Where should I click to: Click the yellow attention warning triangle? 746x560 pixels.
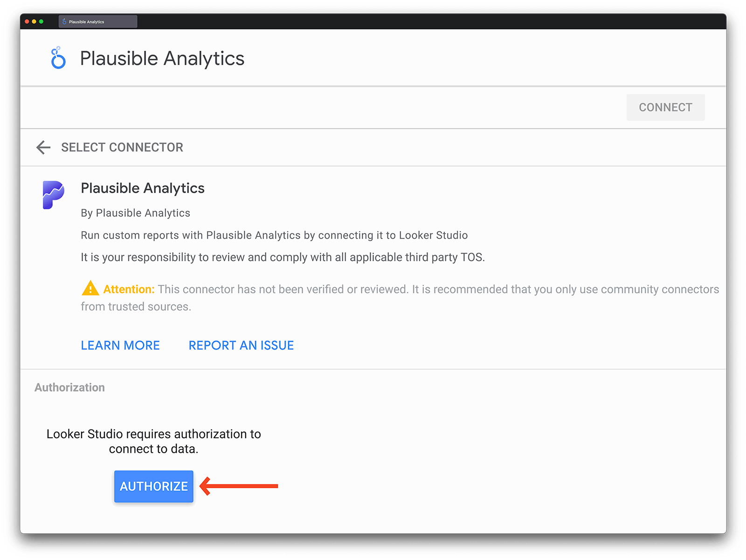click(91, 289)
